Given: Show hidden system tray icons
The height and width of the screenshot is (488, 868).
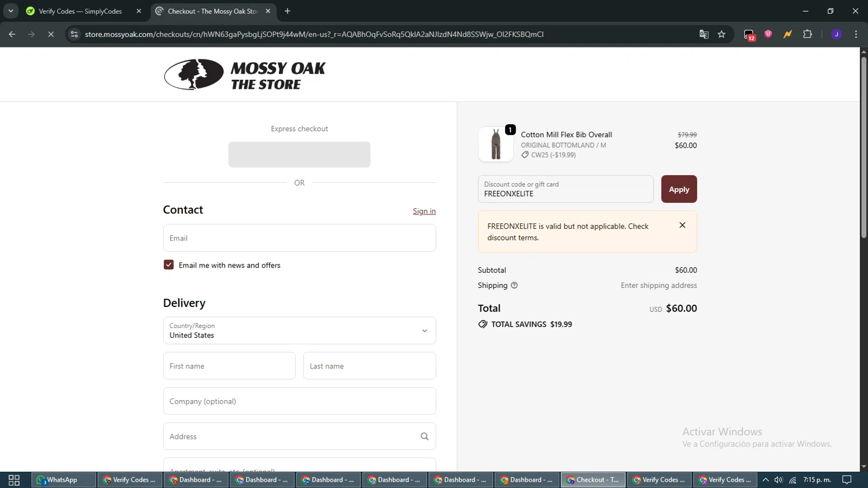Looking at the screenshot, I should [766, 480].
